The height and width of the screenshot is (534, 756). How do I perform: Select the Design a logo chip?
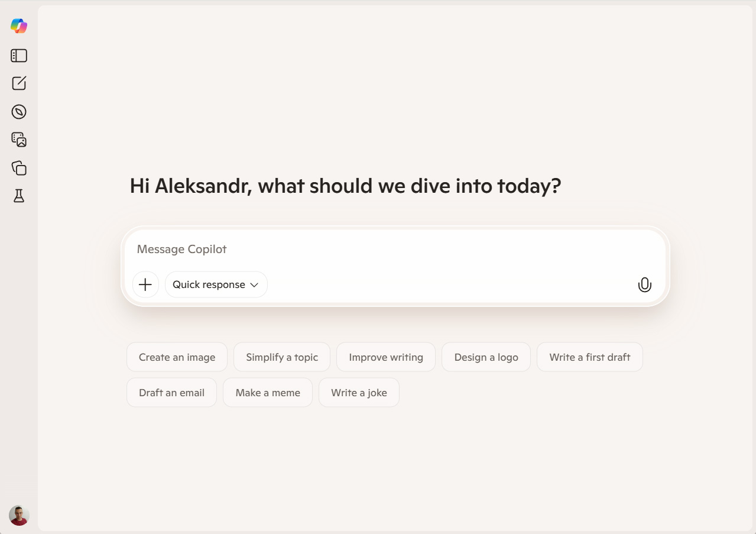pyautogui.click(x=486, y=357)
